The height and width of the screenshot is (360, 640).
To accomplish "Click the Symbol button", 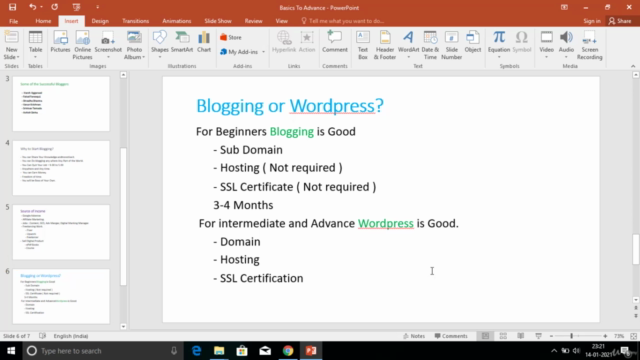I will point(522,42).
